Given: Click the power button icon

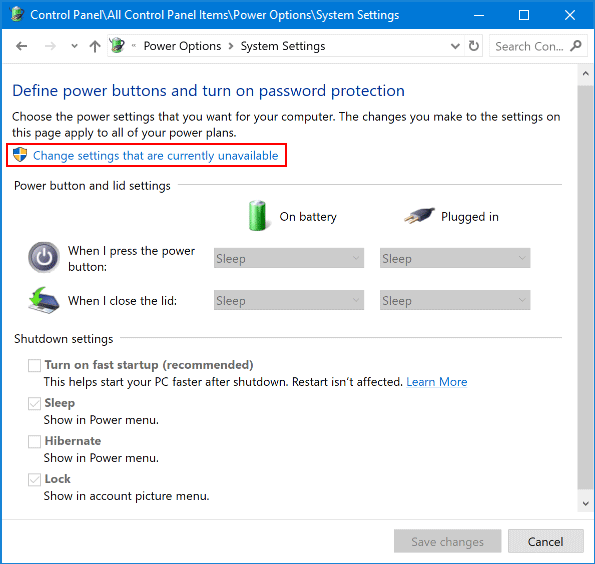Looking at the screenshot, I should 44,257.
